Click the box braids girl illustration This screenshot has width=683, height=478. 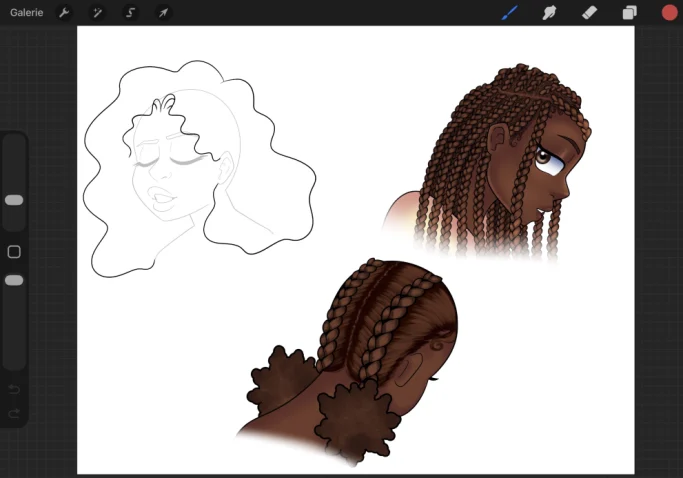click(x=487, y=163)
